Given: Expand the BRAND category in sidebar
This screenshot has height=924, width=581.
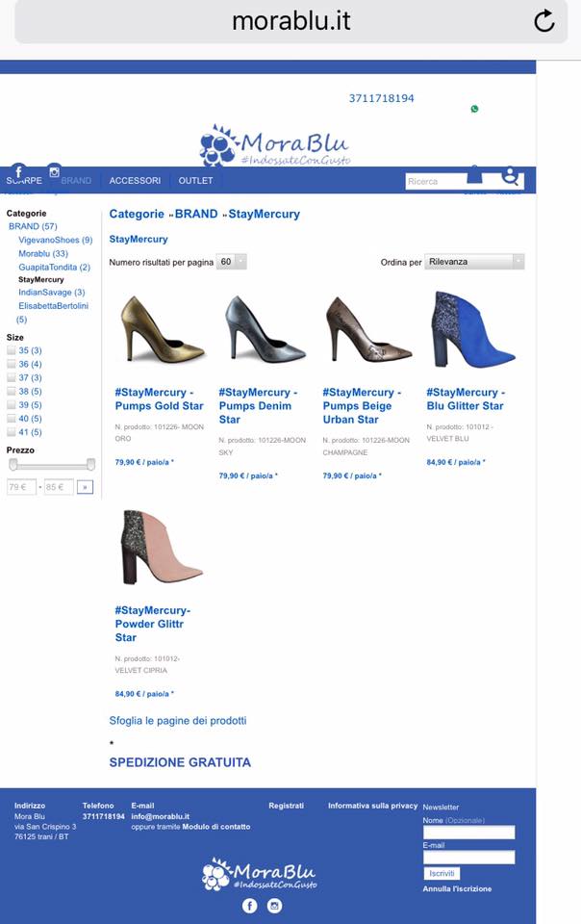Looking at the screenshot, I should pyautogui.click(x=33, y=226).
